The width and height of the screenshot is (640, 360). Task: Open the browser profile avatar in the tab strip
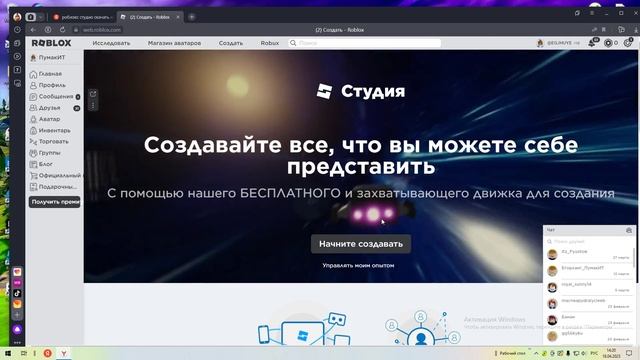pos(17,17)
